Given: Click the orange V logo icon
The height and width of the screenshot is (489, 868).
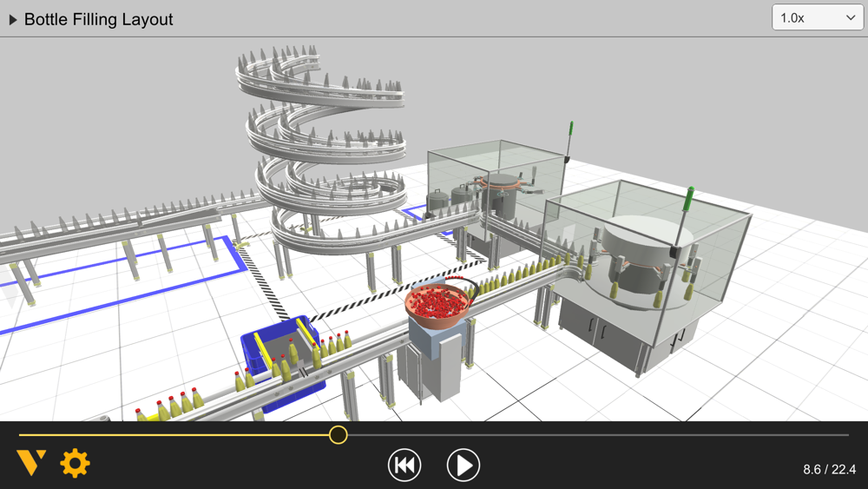Looking at the screenshot, I should (x=31, y=463).
